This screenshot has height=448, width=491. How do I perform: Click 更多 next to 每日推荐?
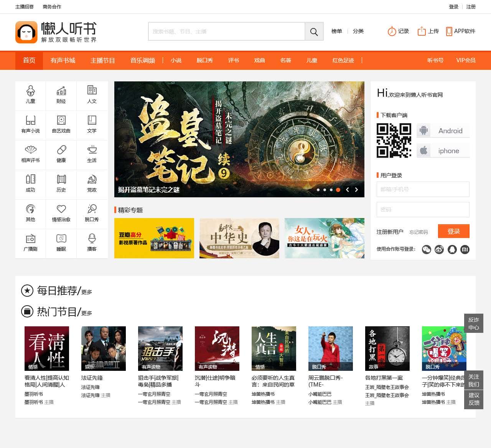[87, 292]
